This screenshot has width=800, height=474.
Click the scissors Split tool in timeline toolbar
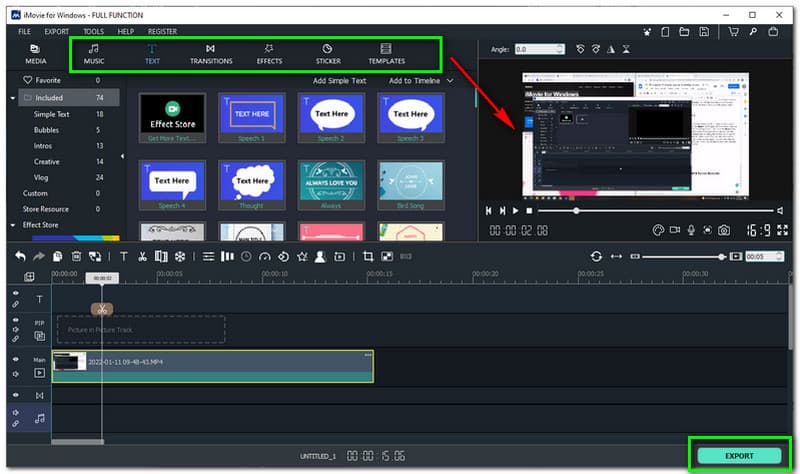pos(142,257)
